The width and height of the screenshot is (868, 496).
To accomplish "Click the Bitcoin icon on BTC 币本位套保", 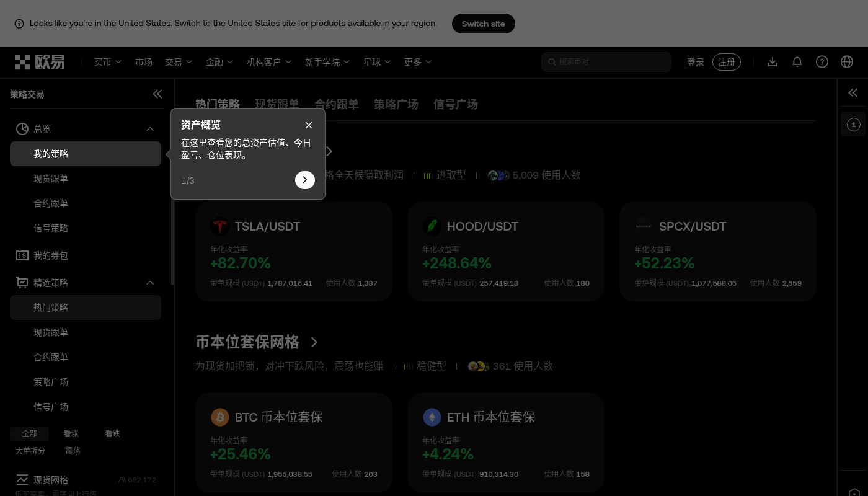I will tap(219, 417).
